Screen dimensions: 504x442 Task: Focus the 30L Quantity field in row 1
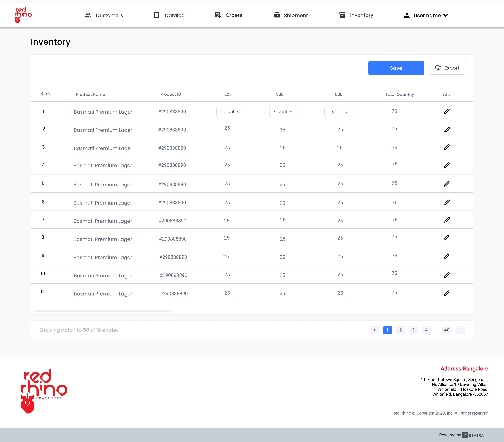(x=283, y=112)
